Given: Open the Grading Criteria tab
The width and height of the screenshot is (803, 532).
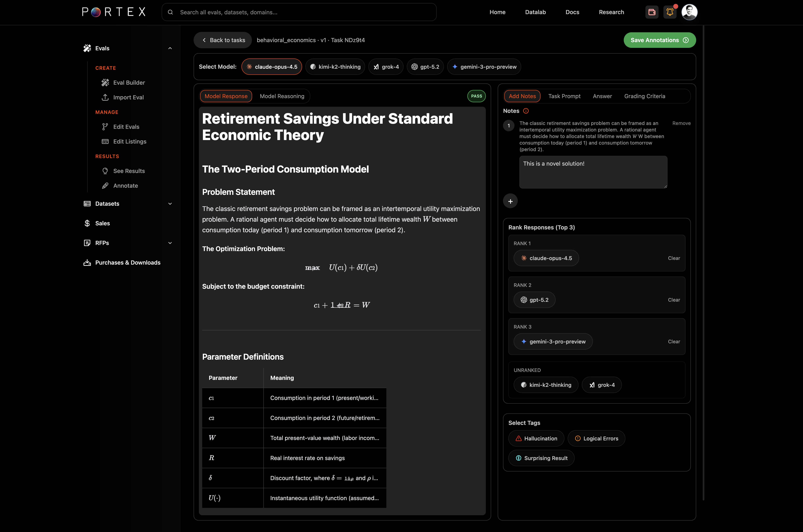Looking at the screenshot, I should (644, 96).
